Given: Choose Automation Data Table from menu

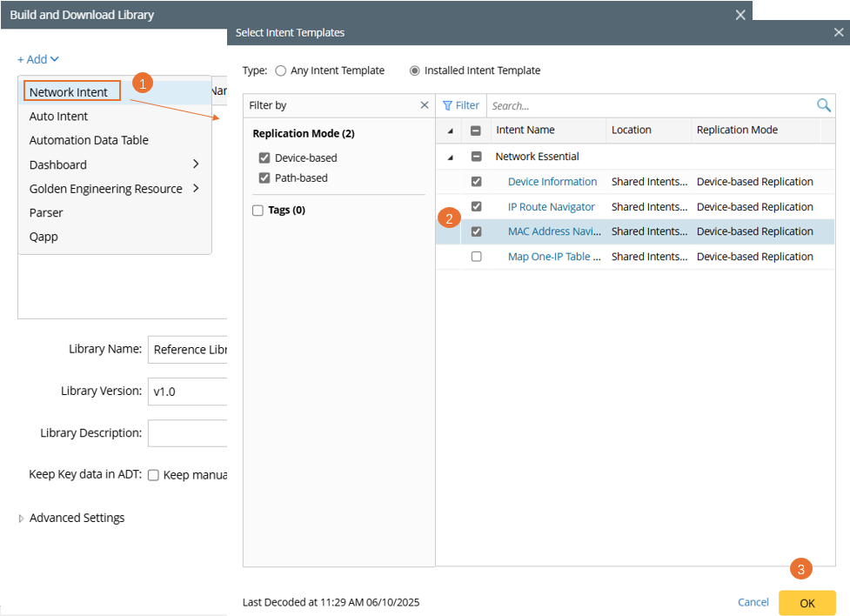Looking at the screenshot, I should (x=89, y=140).
